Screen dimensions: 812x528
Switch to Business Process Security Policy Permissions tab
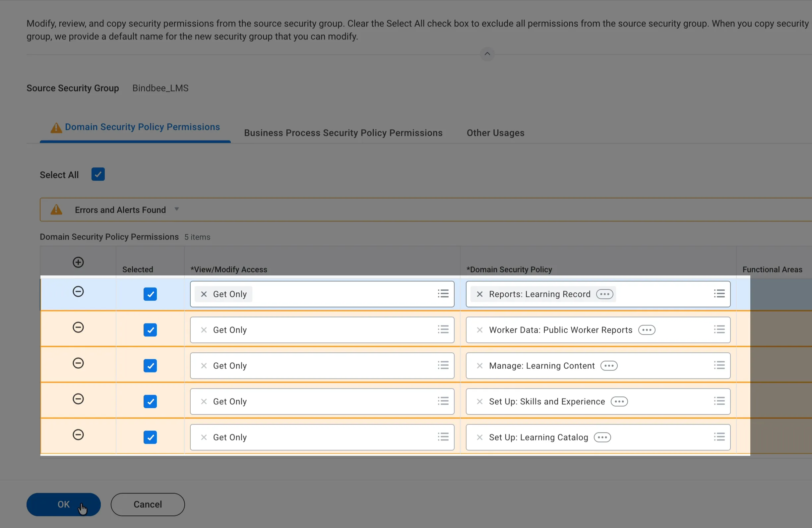(x=343, y=133)
